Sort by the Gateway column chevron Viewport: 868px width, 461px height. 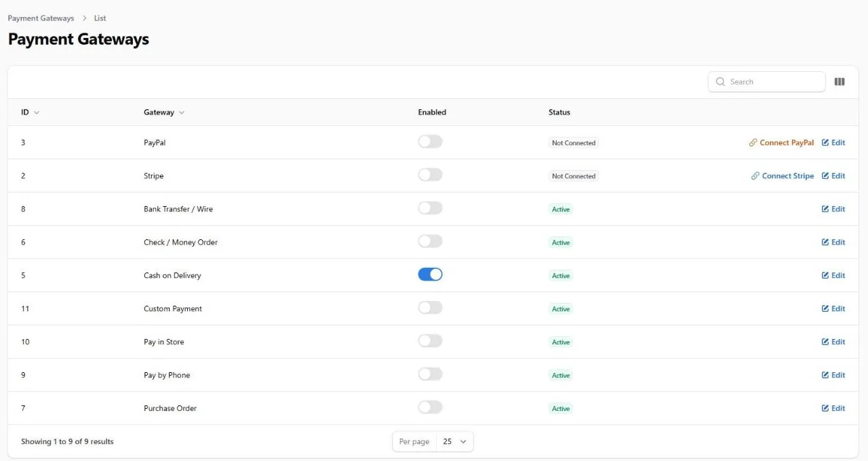click(182, 113)
